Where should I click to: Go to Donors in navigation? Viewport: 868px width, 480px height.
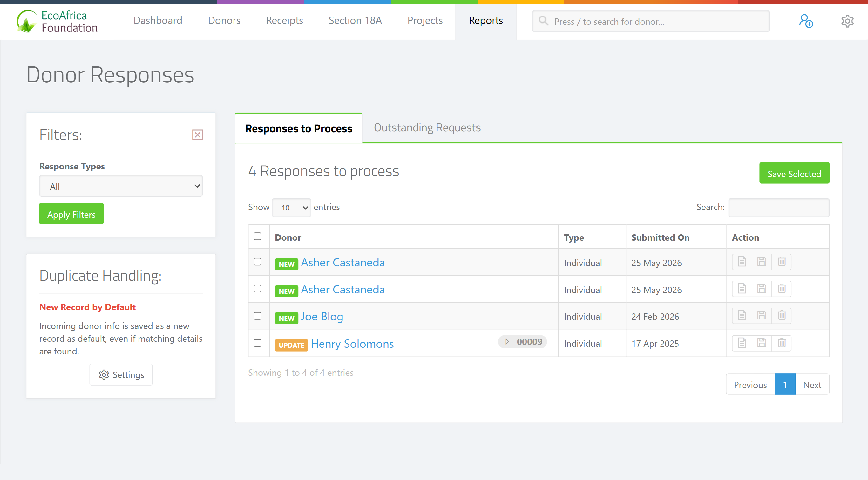(x=224, y=21)
